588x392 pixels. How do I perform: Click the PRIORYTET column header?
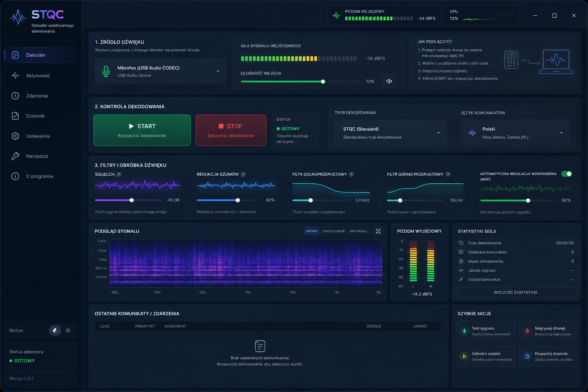(145, 327)
